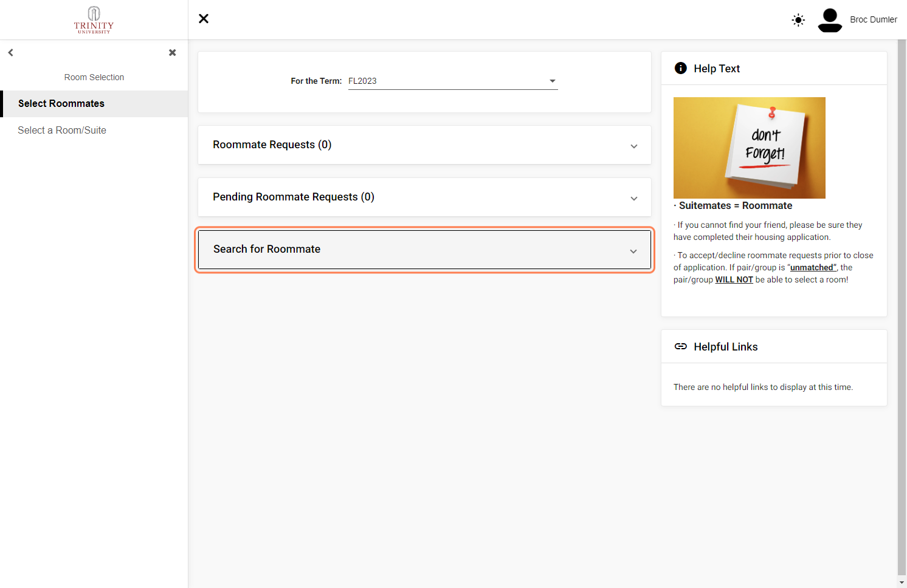The height and width of the screenshot is (588, 907).
Task: Close the sidebar navigation menu
Action: pyautogui.click(x=173, y=53)
